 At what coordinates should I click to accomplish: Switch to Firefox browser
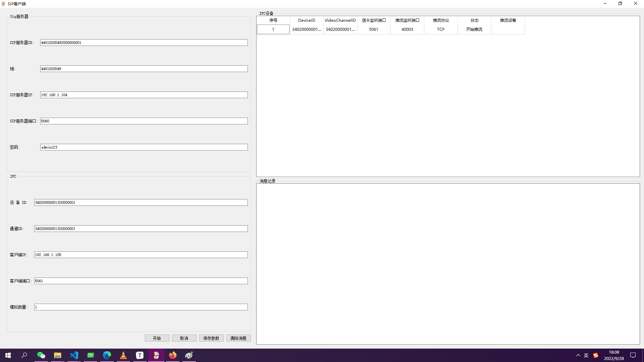(x=172, y=355)
